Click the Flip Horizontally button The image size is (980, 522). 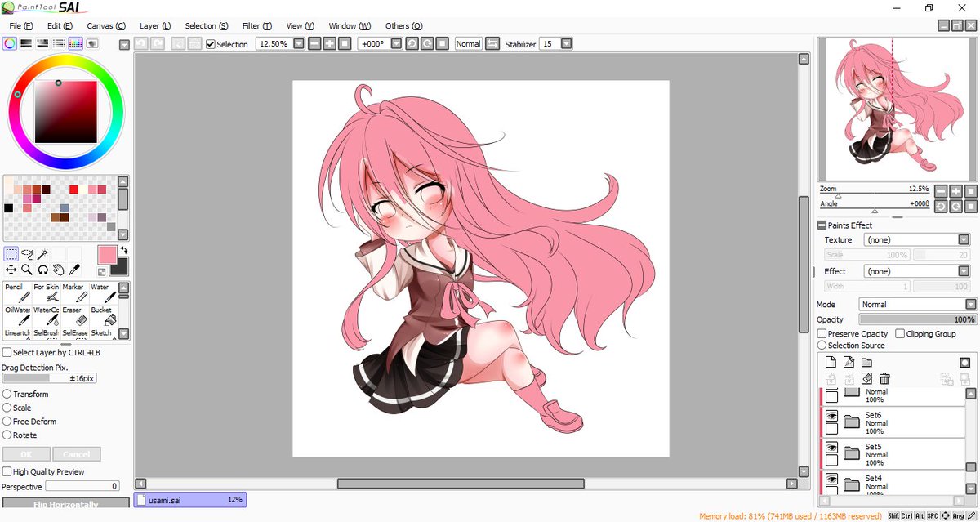[x=66, y=504]
